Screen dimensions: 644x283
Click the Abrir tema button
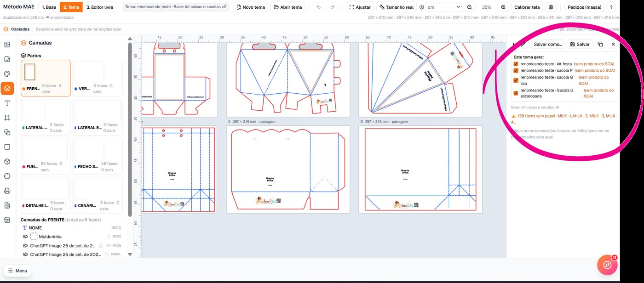[x=288, y=7]
